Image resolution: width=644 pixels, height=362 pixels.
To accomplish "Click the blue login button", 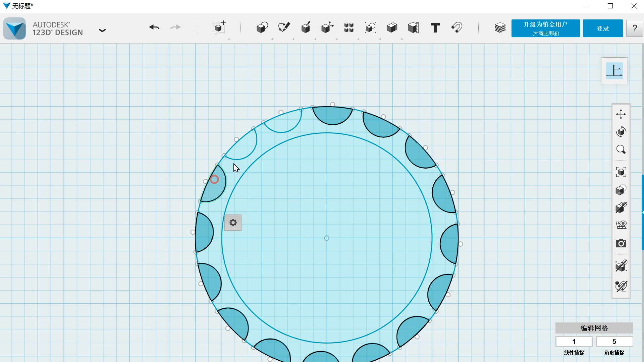I will pyautogui.click(x=602, y=28).
